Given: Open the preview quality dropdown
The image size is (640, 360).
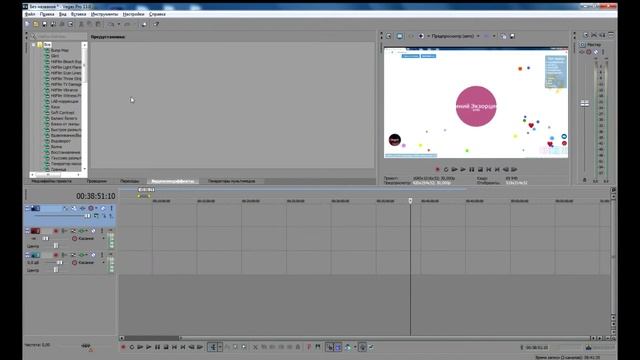Looking at the screenshot, I should click(455, 36).
